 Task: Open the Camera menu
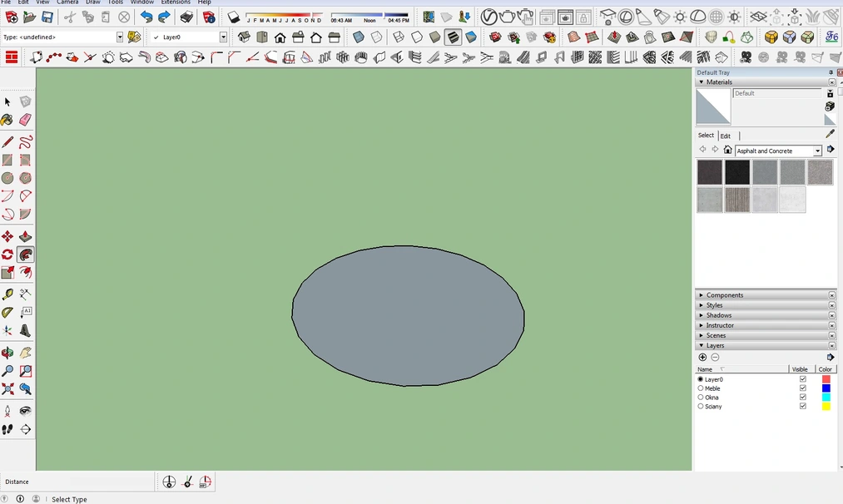tap(67, 2)
